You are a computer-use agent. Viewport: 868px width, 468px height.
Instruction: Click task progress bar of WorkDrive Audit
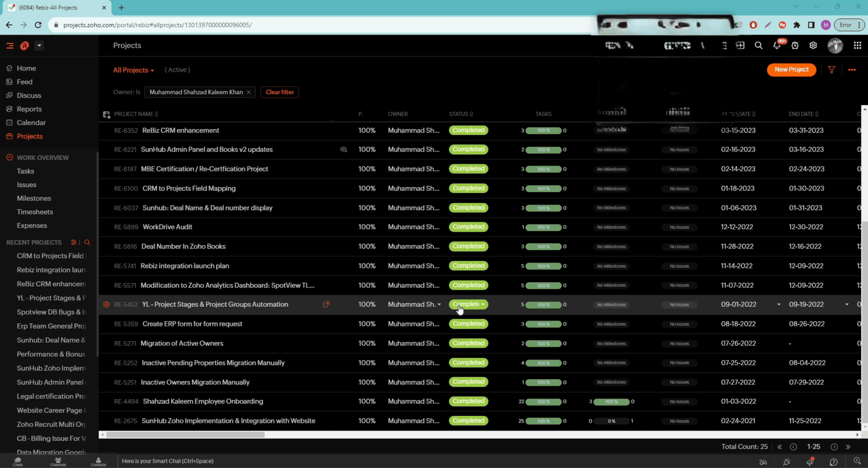[544, 227]
